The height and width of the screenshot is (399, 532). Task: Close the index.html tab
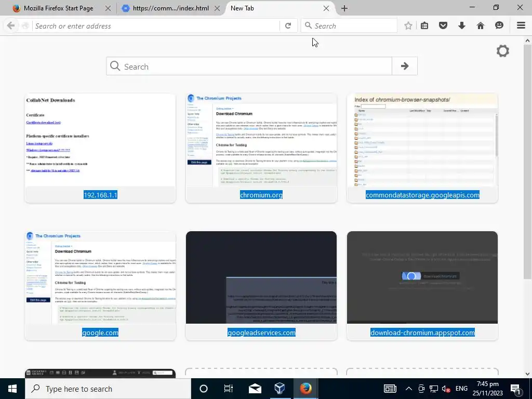217,8
